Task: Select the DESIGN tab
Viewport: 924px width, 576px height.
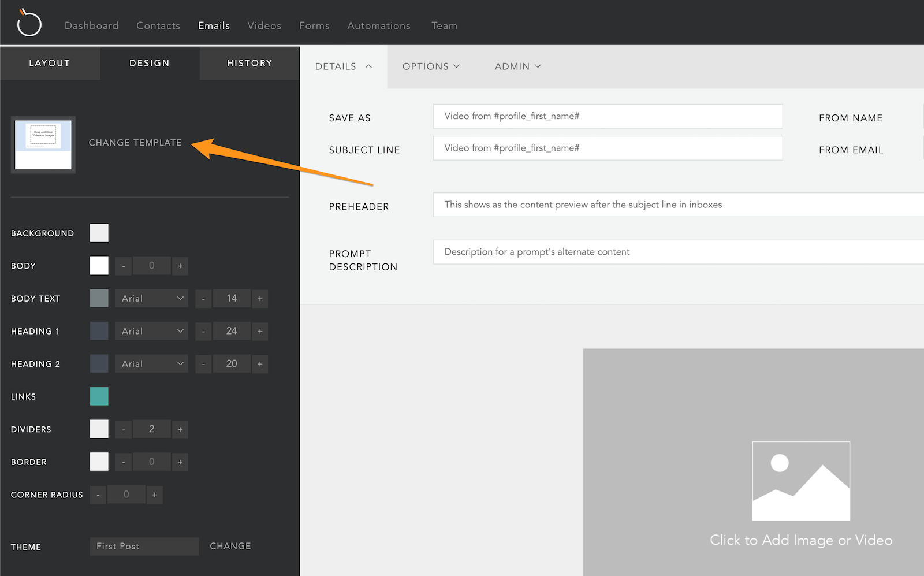Action: pyautogui.click(x=150, y=63)
